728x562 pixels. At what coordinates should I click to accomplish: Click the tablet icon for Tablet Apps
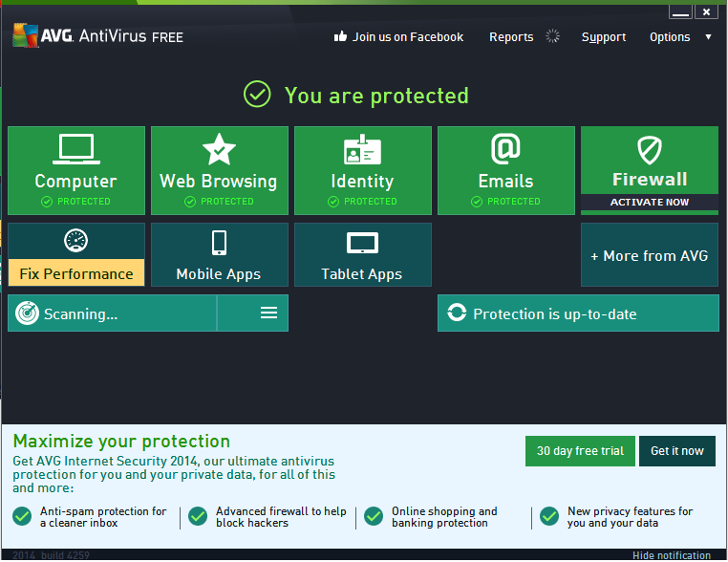pos(362,243)
